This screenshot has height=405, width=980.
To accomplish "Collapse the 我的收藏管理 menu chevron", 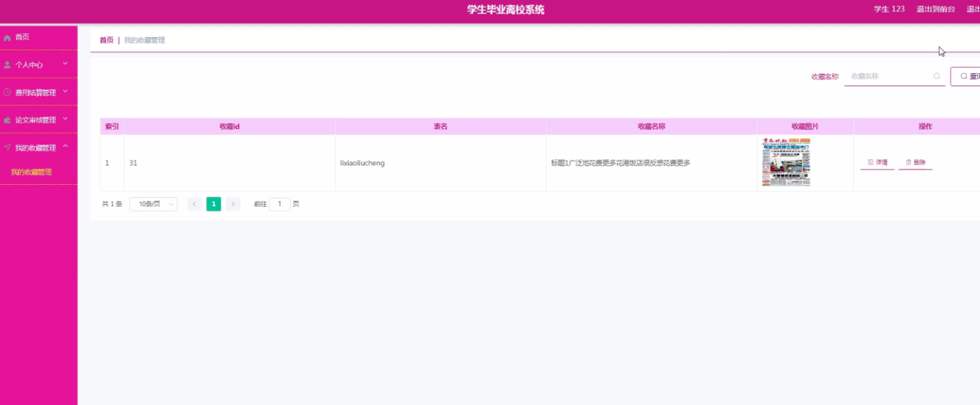I will coord(65,146).
